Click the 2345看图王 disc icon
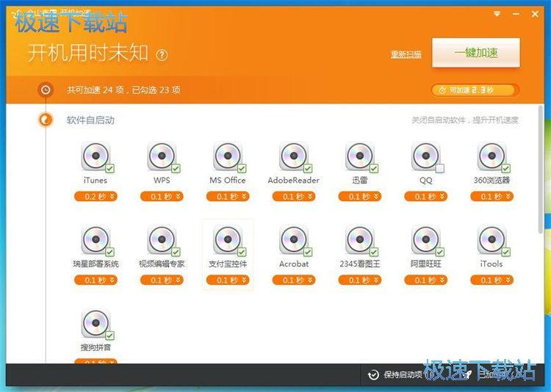The width and height of the screenshot is (551, 392). tap(359, 239)
